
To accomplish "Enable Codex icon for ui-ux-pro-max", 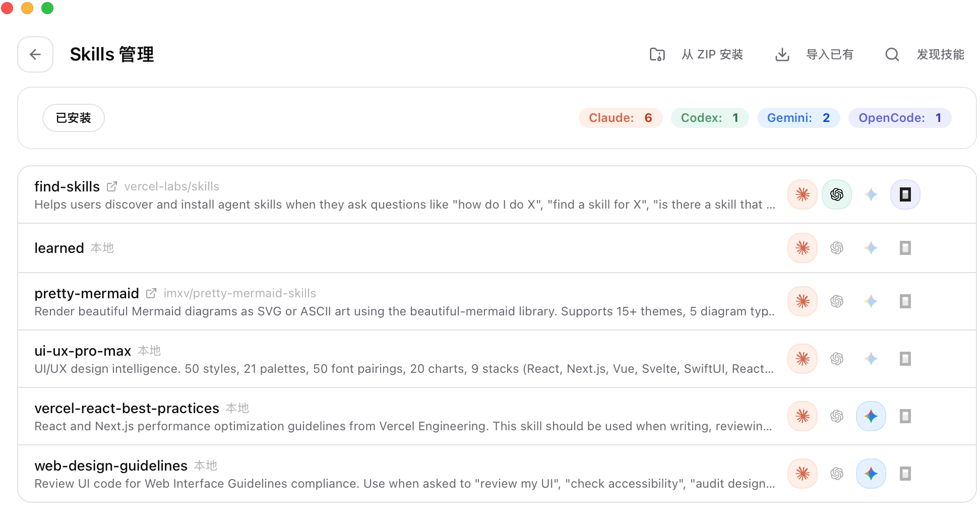I will [837, 359].
